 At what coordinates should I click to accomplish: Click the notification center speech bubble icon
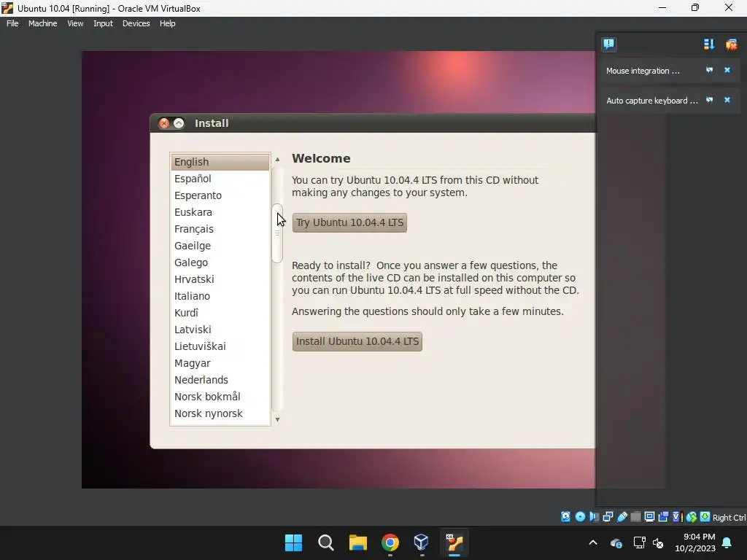coord(608,44)
